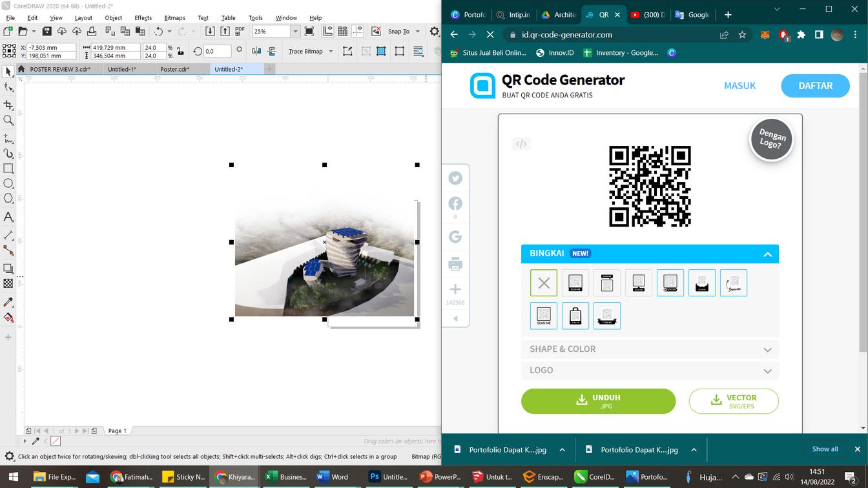This screenshot has height=488, width=868.
Task: Switch to the Poster.cdr document tab
Action: coord(175,69)
